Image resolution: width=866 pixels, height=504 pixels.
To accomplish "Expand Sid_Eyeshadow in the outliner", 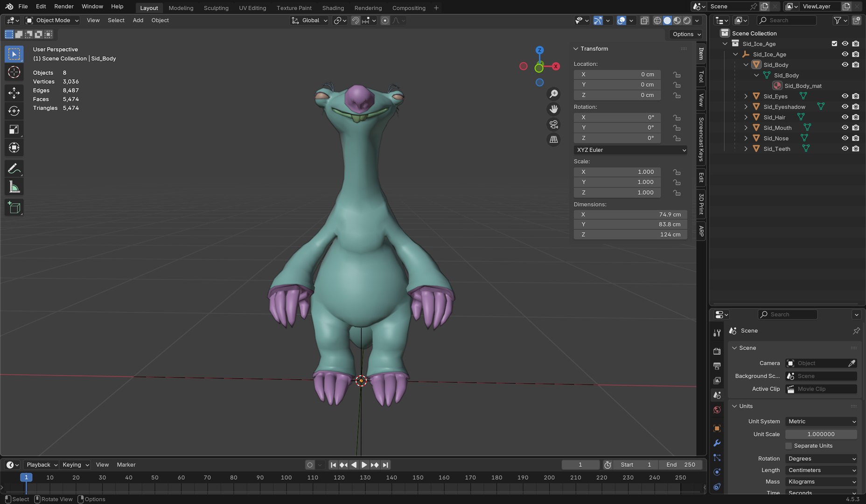I will point(746,107).
